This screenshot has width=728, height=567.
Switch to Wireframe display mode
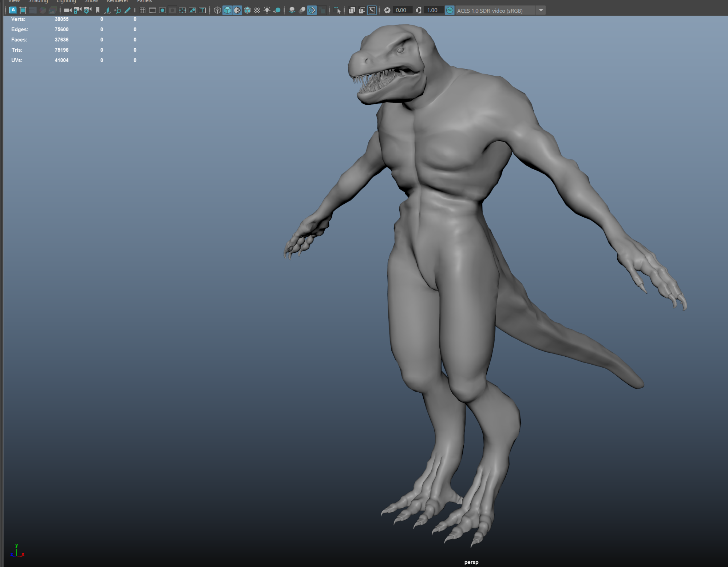point(217,10)
